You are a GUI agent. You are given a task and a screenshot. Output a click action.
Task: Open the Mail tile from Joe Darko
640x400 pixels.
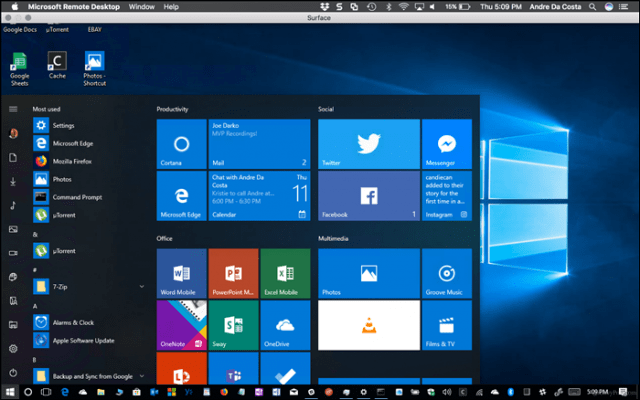[259, 144]
